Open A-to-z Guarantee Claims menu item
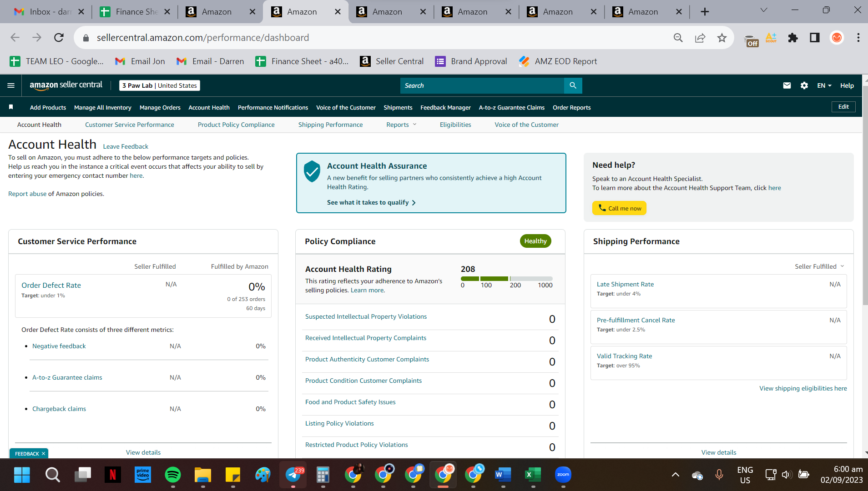 coord(511,107)
